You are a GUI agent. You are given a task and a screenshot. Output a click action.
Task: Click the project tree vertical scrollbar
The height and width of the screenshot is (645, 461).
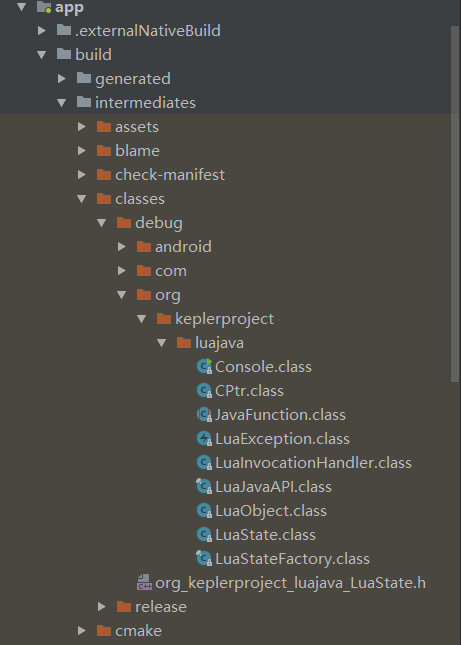pyautogui.click(x=455, y=204)
